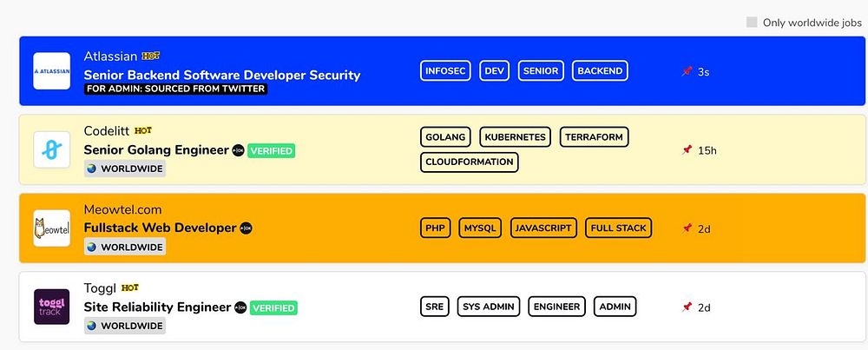Click the VERIFIED badge on Toggl's job
This screenshot has width=868, height=350.
pyautogui.click(x=273, y=308)
